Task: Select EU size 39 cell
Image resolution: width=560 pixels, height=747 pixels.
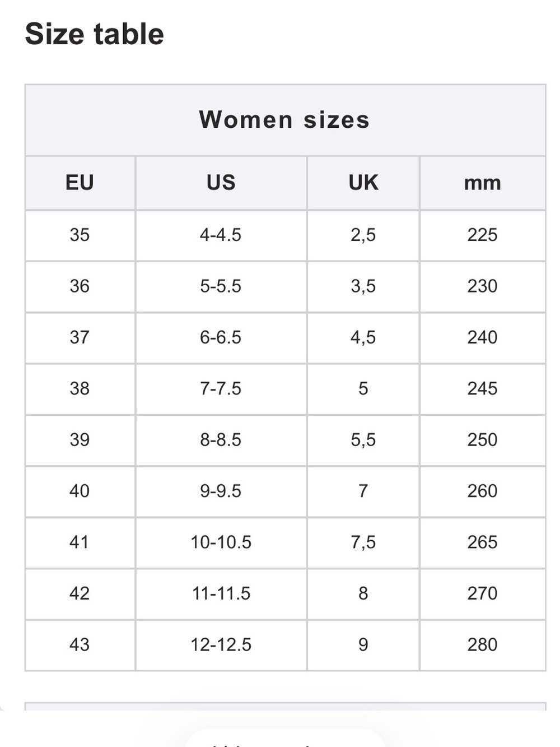Action: click(80, 440)
